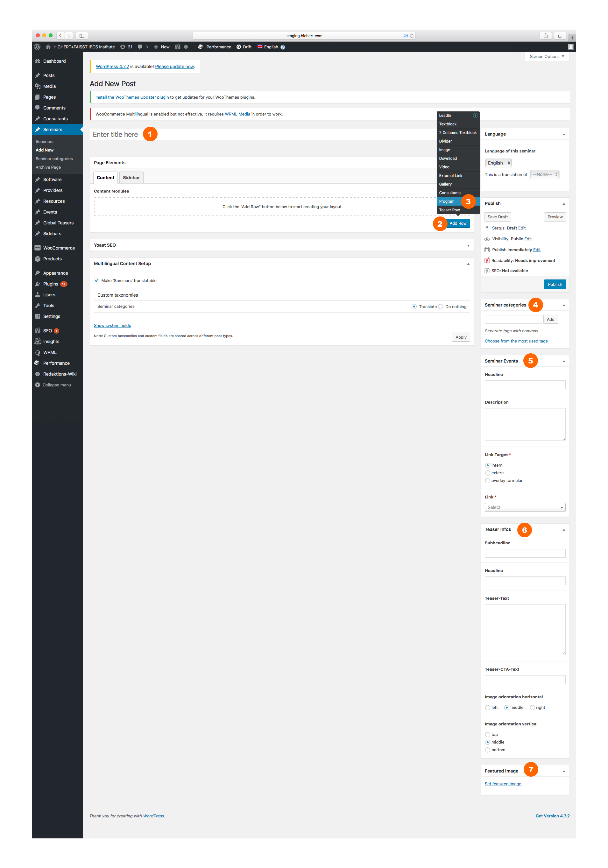Reload the page with the refresh icon
This screenshot has width=608, height=868.
point(411,36)
